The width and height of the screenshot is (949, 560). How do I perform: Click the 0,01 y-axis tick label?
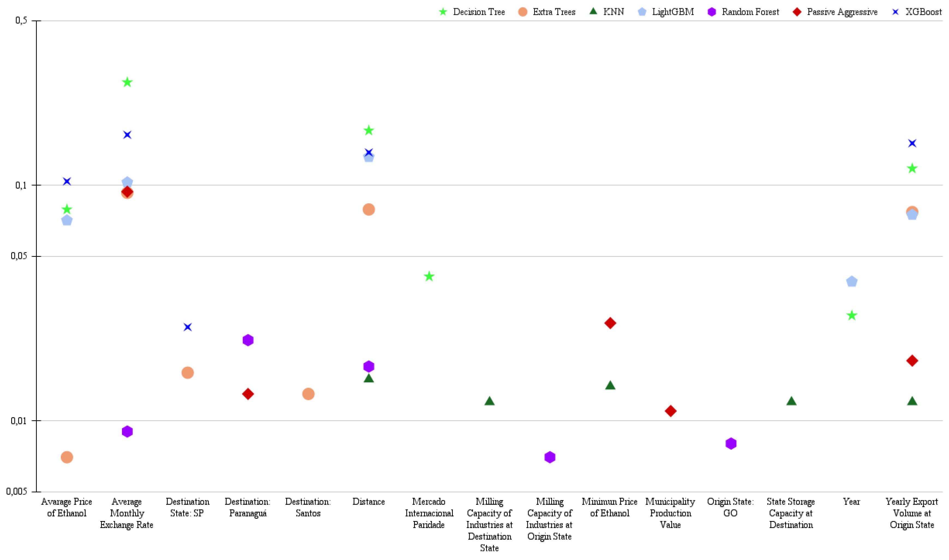coord(19,421)
